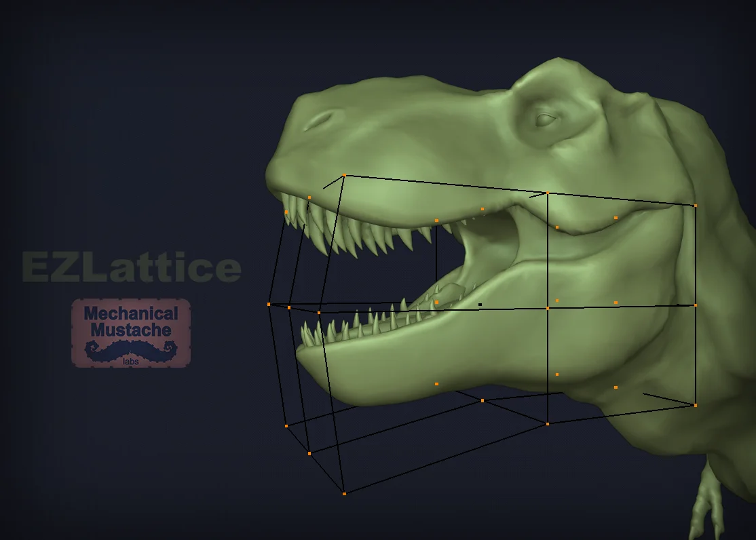
Task: Click the word "Mechanical" in the logo
Action: pos(131,314)
